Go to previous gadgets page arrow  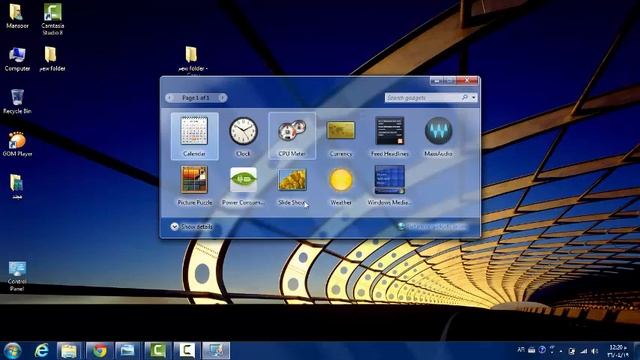pos(170,98)
